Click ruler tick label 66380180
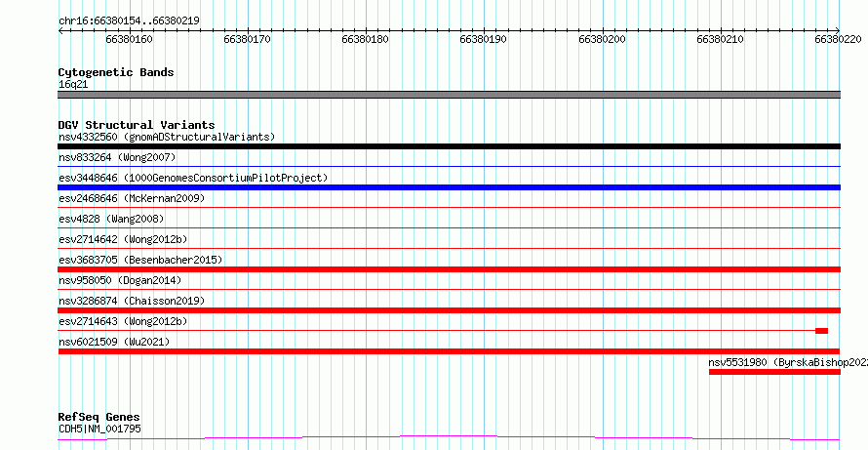 [366, 39]
